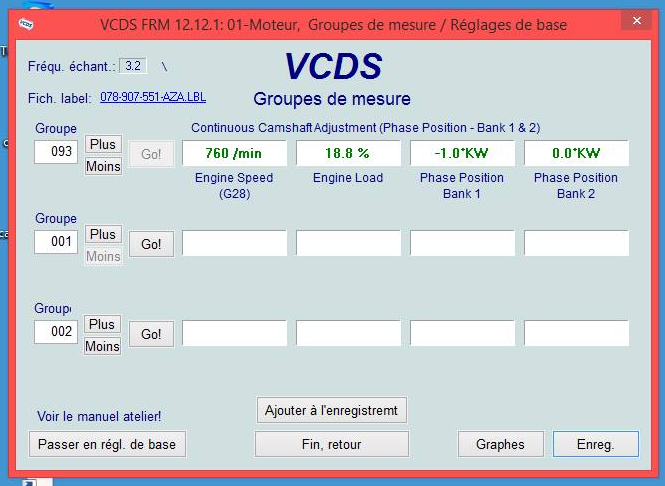The height and width of the screenshot is (486, 665).
Task: Increase group 093 with Plus button
Action: click(103, 144)
